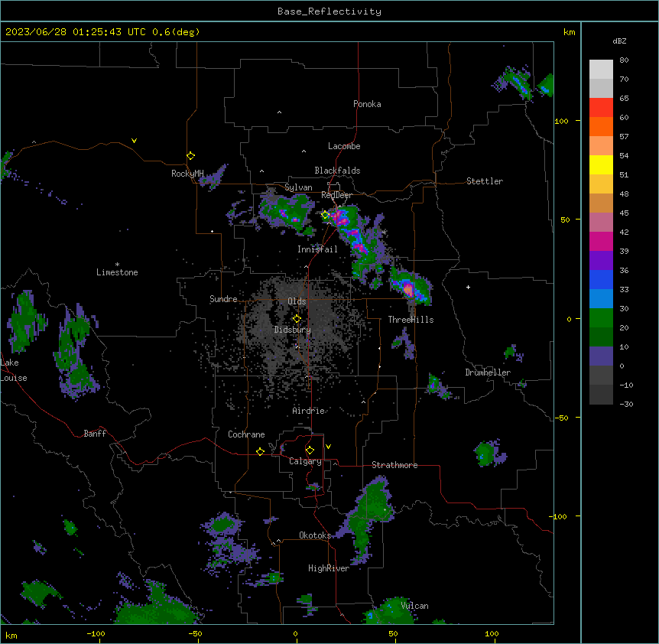
Task: Click the -50 tick label on right vertical axis
Action: click(562, 418)
